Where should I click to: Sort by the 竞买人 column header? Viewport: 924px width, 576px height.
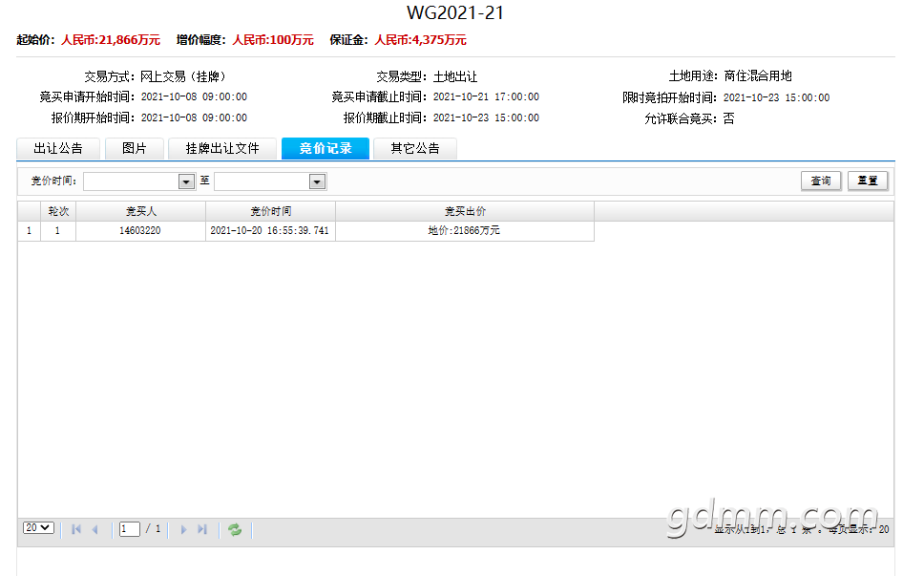(x=141, y=211)
